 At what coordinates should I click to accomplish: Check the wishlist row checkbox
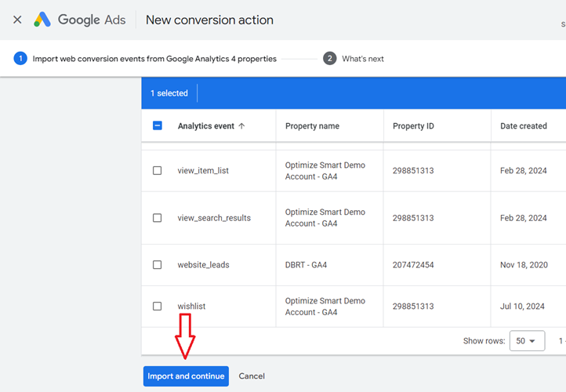157,306
